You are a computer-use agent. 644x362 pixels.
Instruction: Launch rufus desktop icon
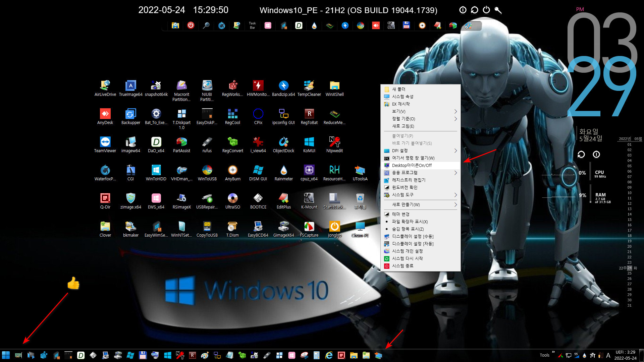(207, 144)
